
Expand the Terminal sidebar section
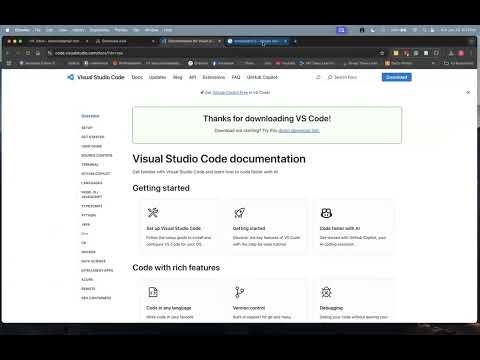(x=90, y=165)
